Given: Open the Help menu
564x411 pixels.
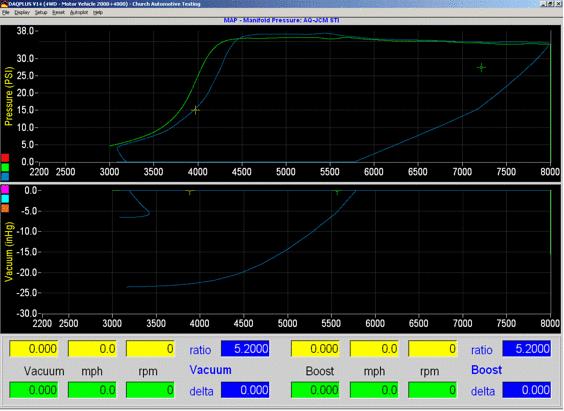Looking at the screenshot, I should [98, 12].
